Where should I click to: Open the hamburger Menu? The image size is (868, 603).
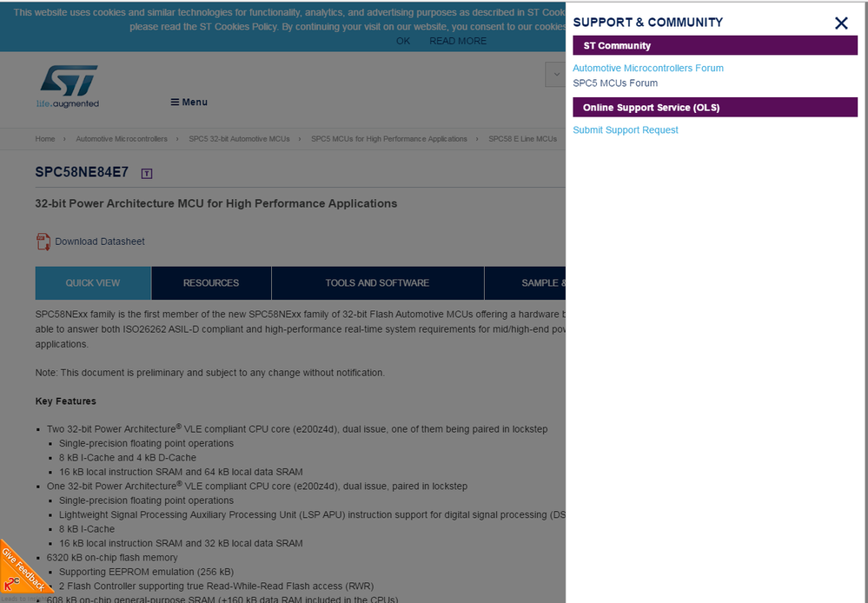(189, 102)
